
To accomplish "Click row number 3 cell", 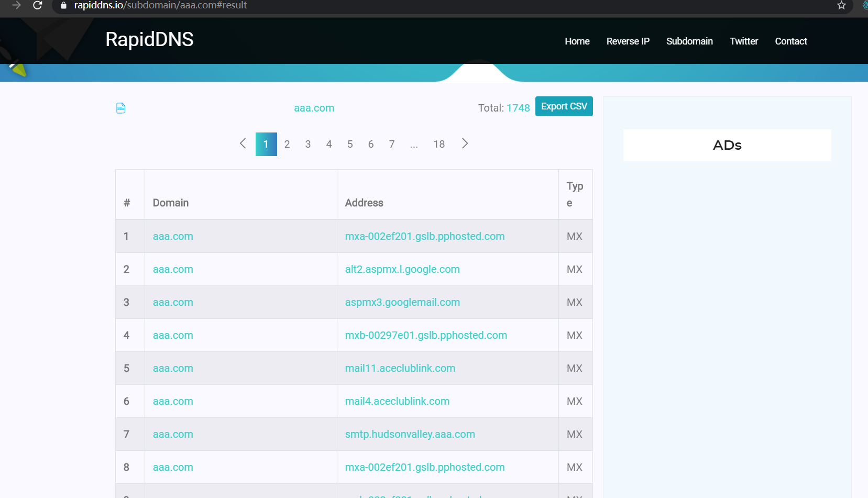I will pos(130,302).
